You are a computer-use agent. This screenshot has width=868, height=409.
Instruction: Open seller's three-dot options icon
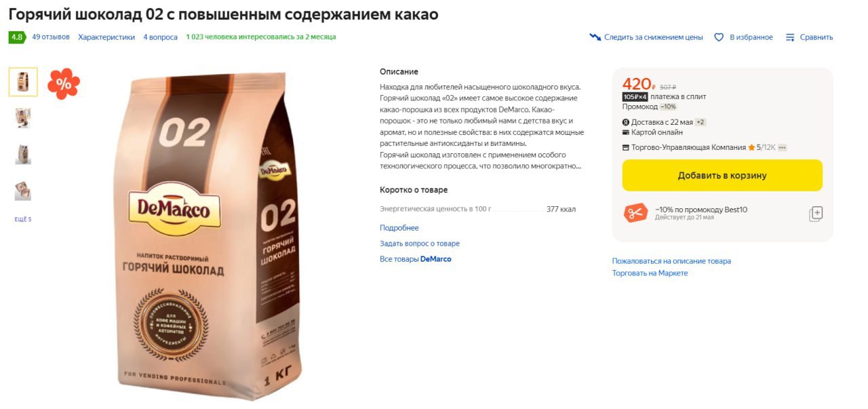782,147
